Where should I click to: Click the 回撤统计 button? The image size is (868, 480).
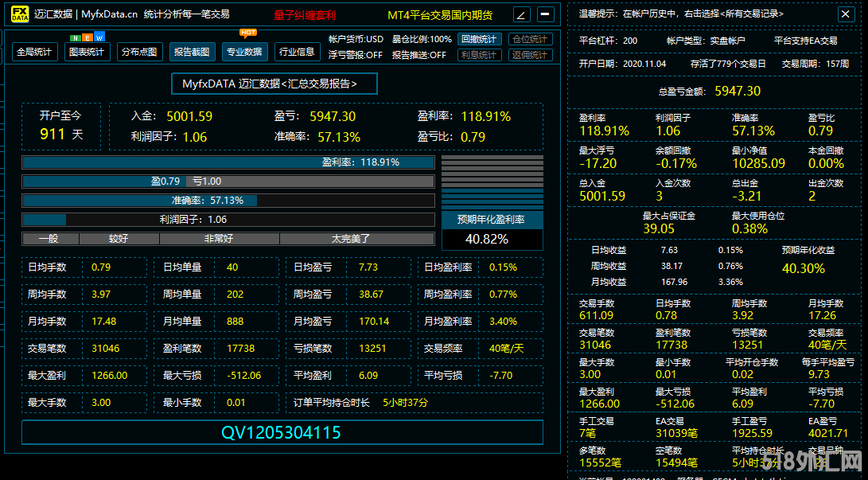point(478,39)
